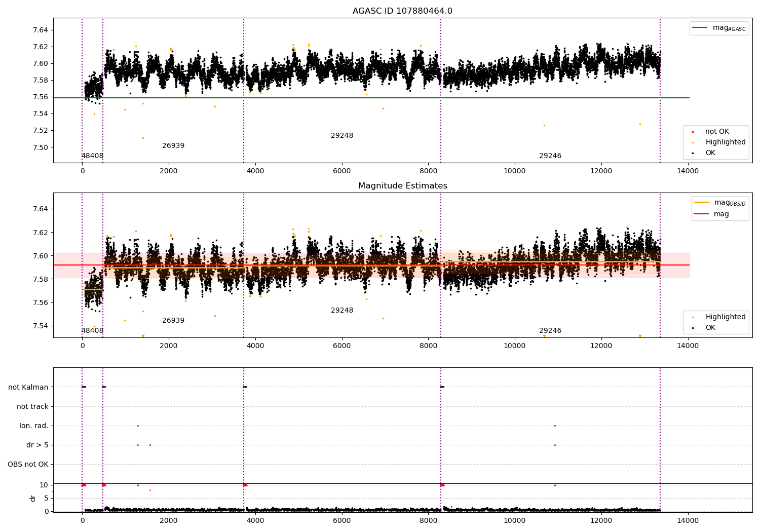Screen dimensions: 760x532
Task: Click the 'Magnitude Estimates' plot title
Action: click(x=402, y=186)
